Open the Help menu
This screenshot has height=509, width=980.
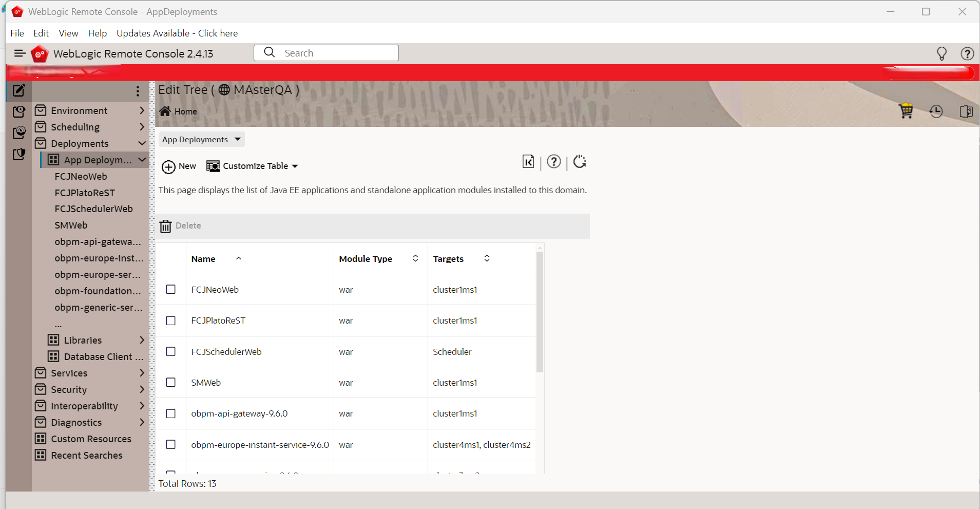coord(98,33)
